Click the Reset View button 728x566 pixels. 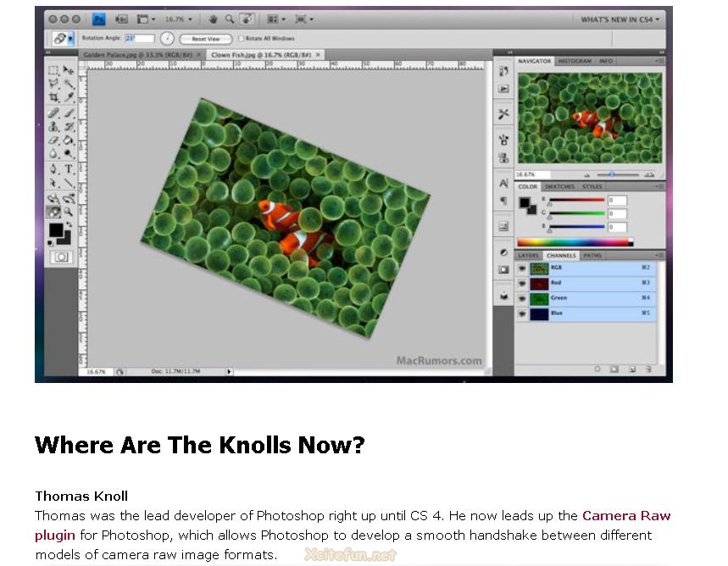(x=206, y=39)
